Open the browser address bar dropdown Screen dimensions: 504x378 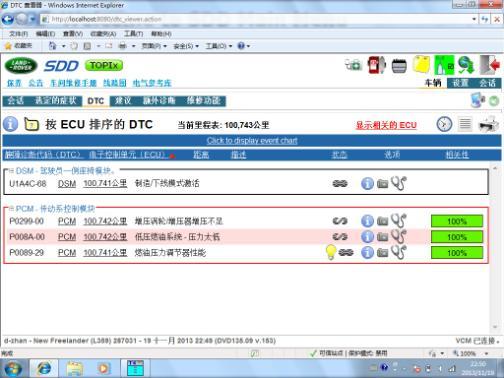474,19
